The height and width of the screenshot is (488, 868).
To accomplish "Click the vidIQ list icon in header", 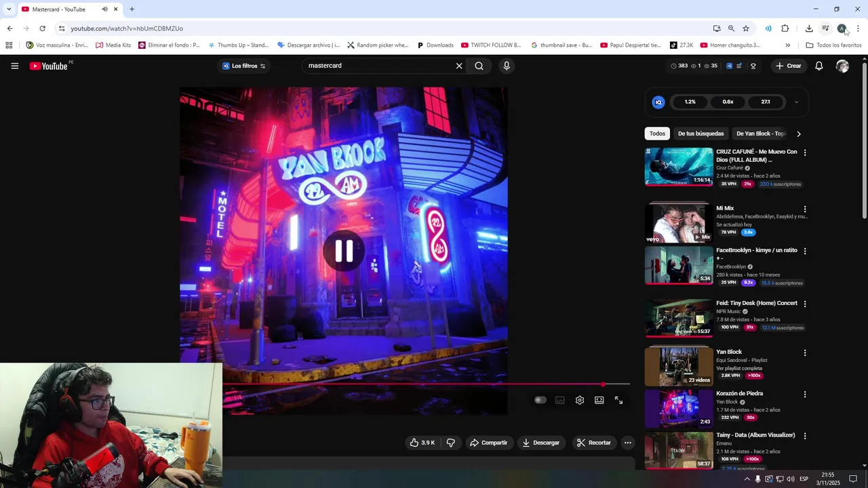I will pos(740,66).
